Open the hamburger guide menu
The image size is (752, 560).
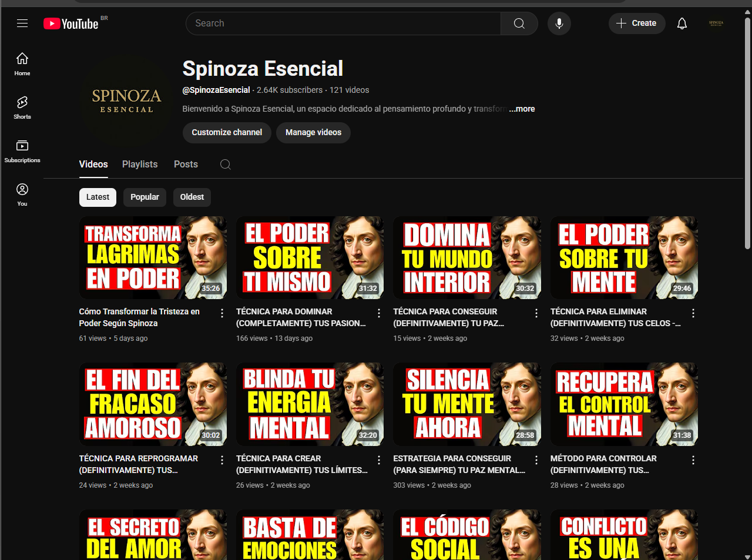pyautogui.click(x=22, y=24)
